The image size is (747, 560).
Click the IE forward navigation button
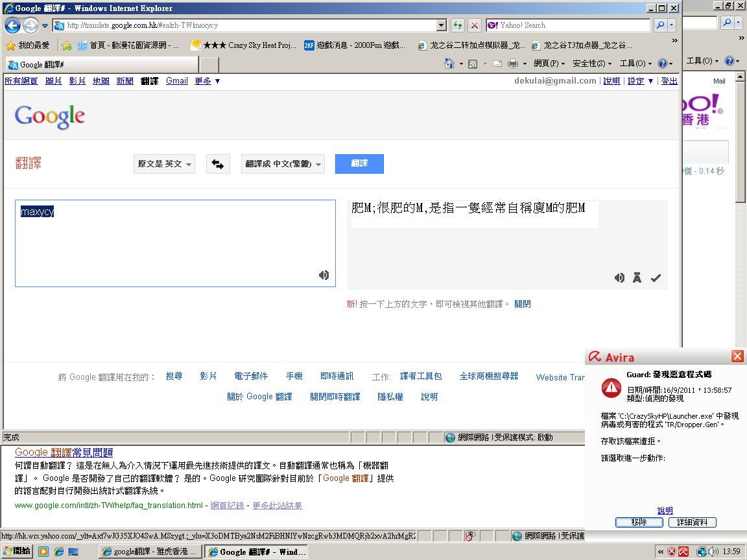click(x=30, y=25)
